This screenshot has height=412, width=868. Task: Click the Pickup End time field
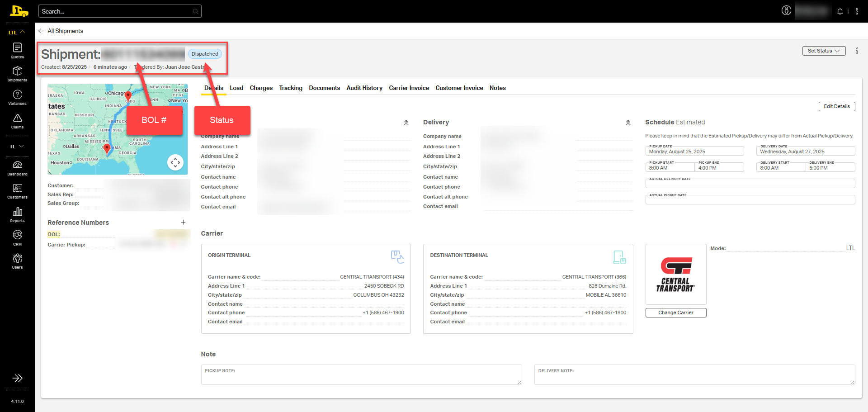719,167
